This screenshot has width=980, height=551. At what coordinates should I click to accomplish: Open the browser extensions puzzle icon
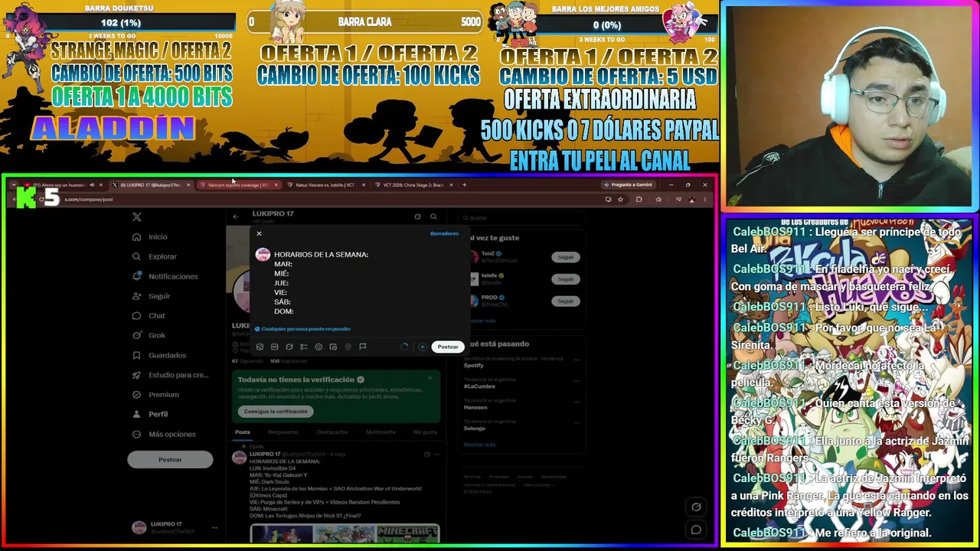pyautogui.click(x=639, y=200)
